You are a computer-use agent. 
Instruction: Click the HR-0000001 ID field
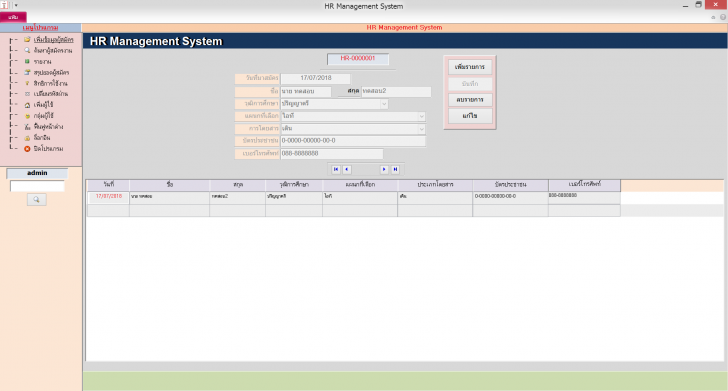[x=358, y=59]
